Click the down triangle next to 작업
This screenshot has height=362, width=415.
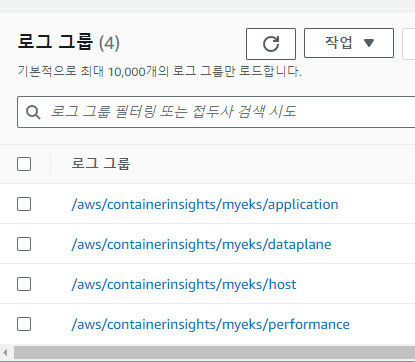point(369,43)
